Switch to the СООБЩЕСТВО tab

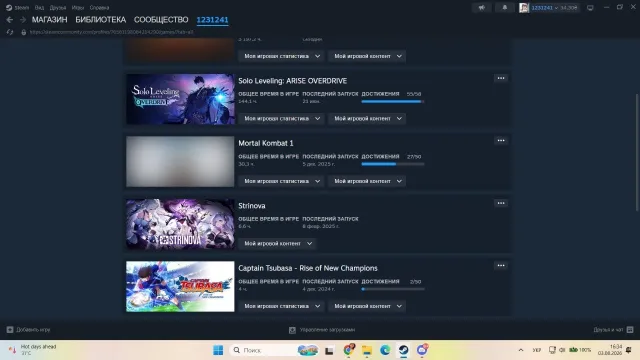pos(161,20)
